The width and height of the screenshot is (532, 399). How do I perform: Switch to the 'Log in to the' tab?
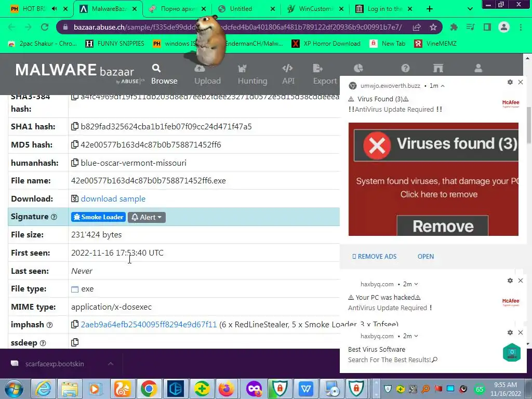click(x=384, y=9)
